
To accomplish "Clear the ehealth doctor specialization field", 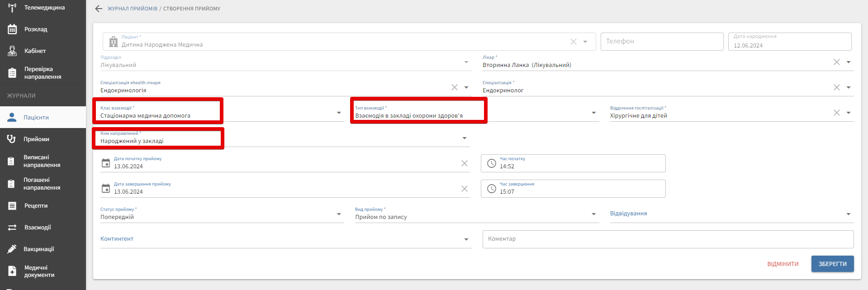I will tap(454, 87).
